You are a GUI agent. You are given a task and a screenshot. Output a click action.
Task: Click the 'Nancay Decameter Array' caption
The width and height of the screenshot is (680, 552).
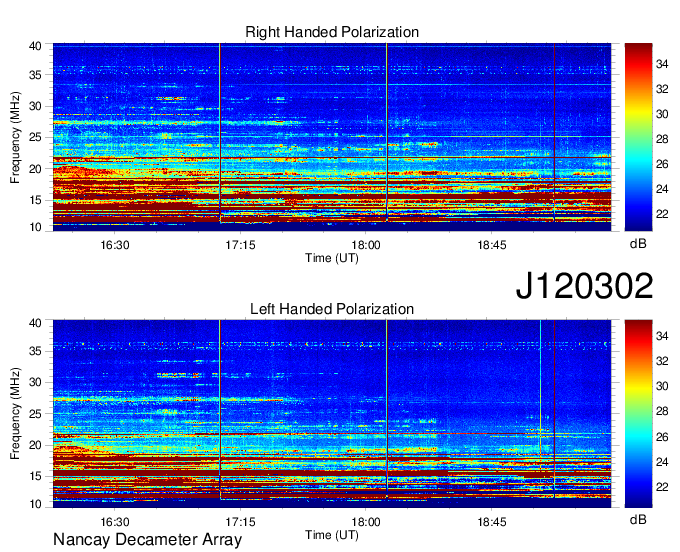(x=147, y=540)
